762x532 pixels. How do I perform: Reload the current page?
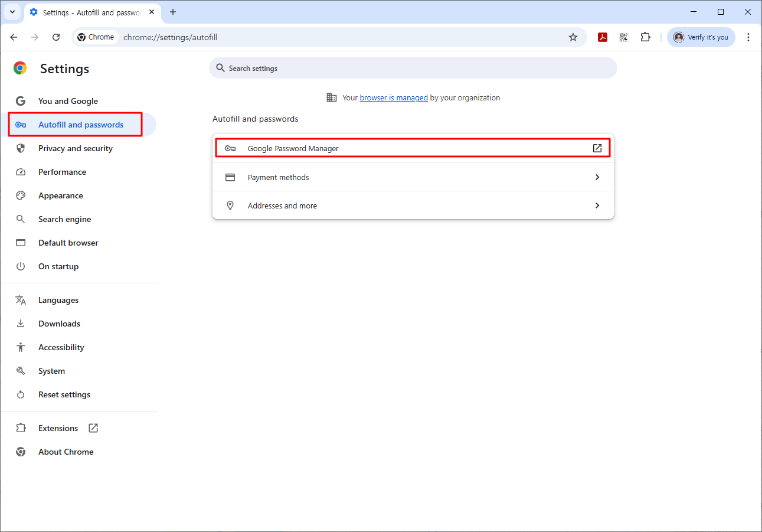(x=56, y=37)
